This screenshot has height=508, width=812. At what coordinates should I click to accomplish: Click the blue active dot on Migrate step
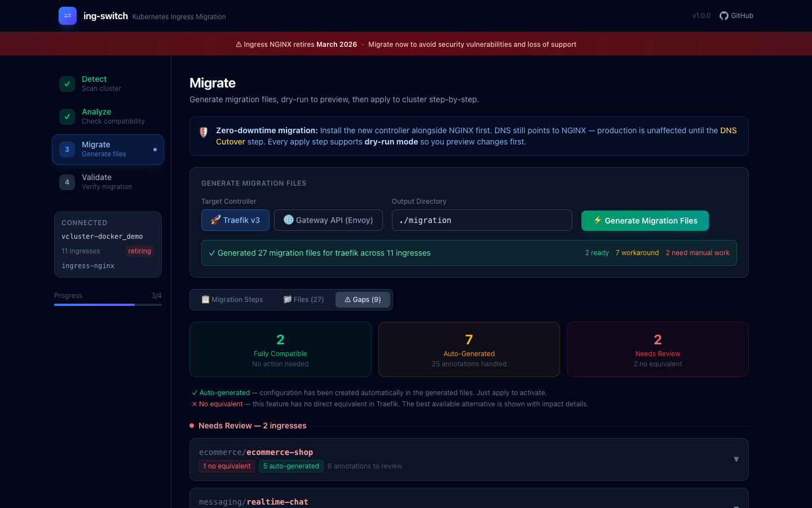point(155,150)
